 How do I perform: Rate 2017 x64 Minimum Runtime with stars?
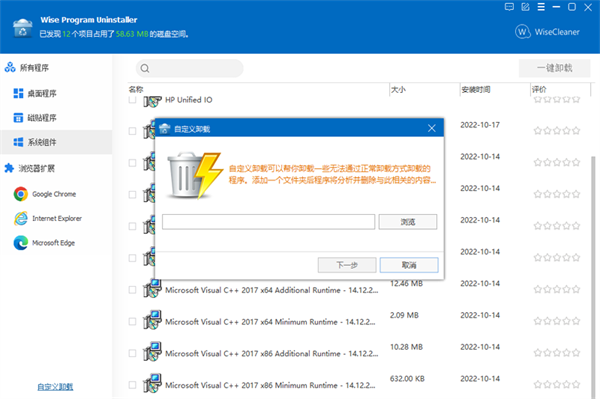(x=557, y=321)
